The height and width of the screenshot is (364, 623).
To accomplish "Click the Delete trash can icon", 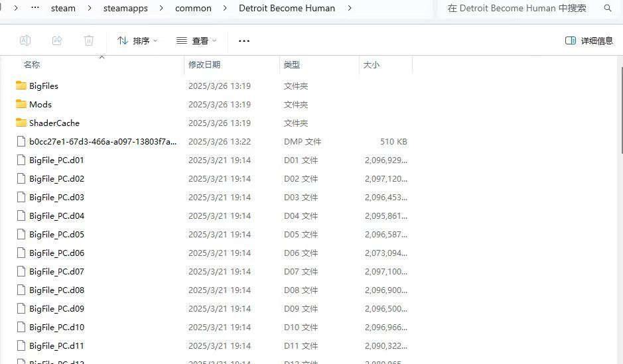I will 89,40.
